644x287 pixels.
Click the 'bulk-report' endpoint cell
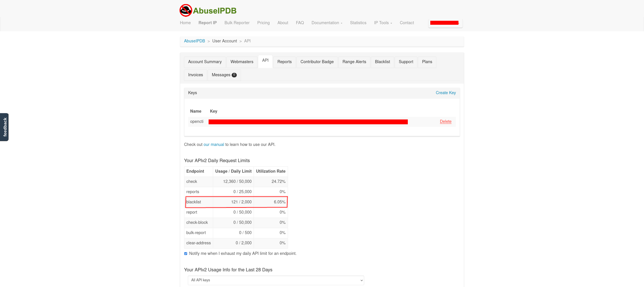coord(198,233)
